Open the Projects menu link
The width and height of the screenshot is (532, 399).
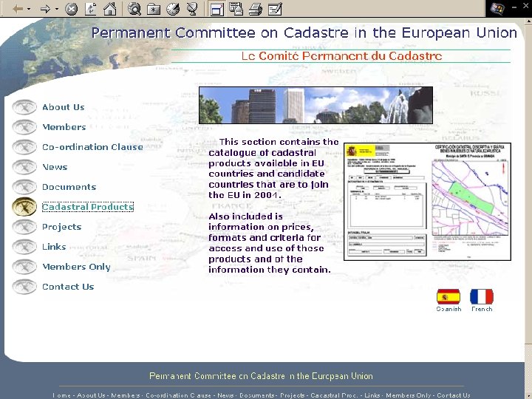pyautogui.click(x=62, y=227)
